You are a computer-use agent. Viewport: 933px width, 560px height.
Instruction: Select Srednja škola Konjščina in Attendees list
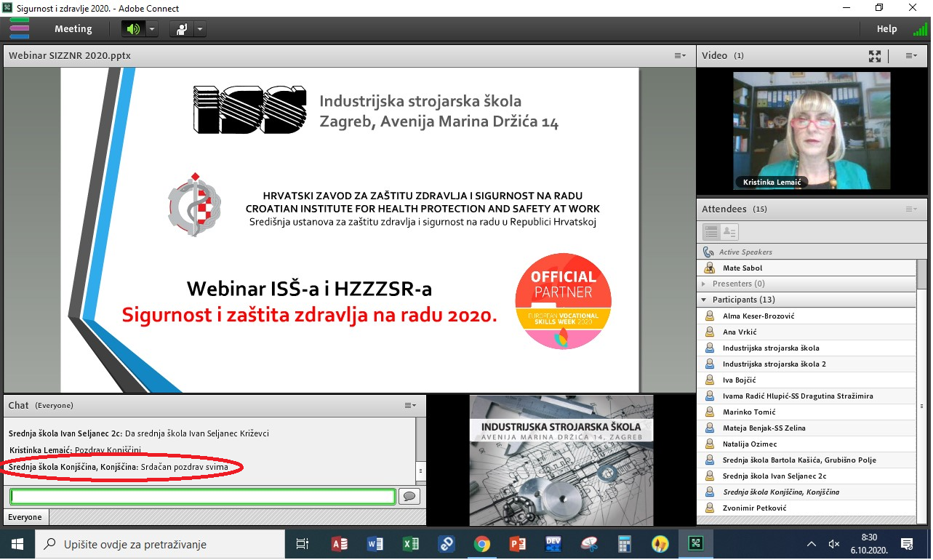point(806,492)
